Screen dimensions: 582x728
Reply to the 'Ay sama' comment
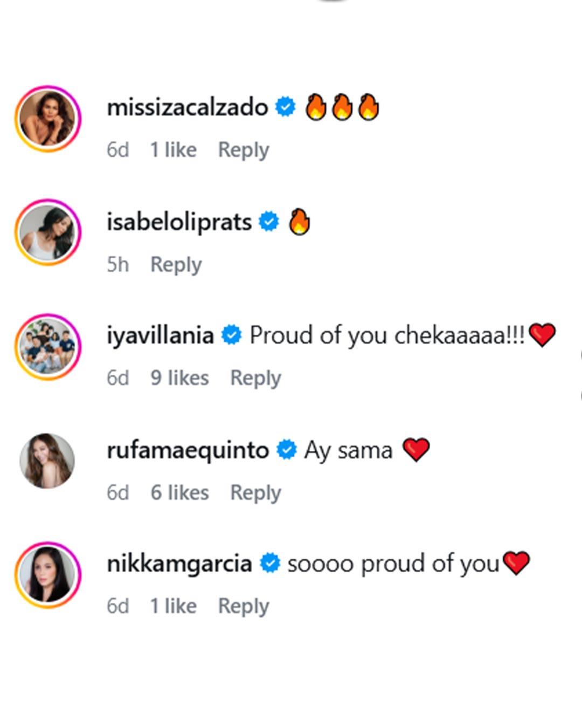(x=256, y=493)
